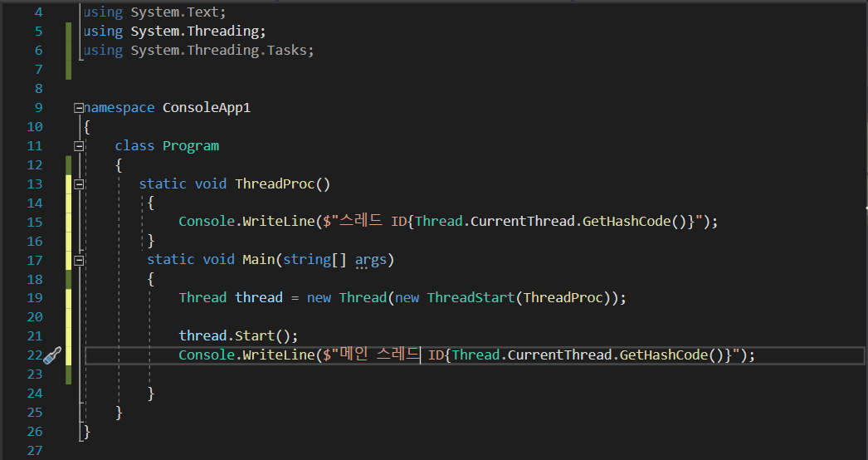Click the Main method name
Viewport: 868px width, 460px height.
(x=259, y=259)
